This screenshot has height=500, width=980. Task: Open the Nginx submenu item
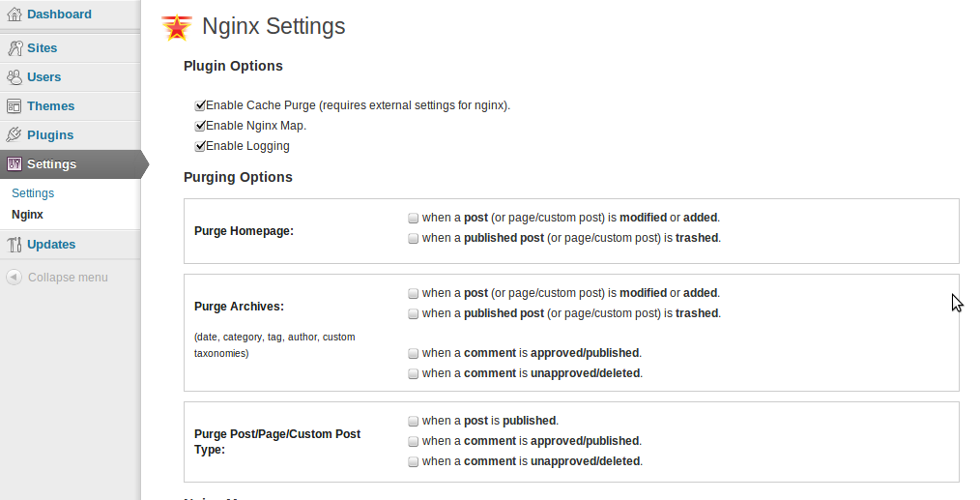27,214
